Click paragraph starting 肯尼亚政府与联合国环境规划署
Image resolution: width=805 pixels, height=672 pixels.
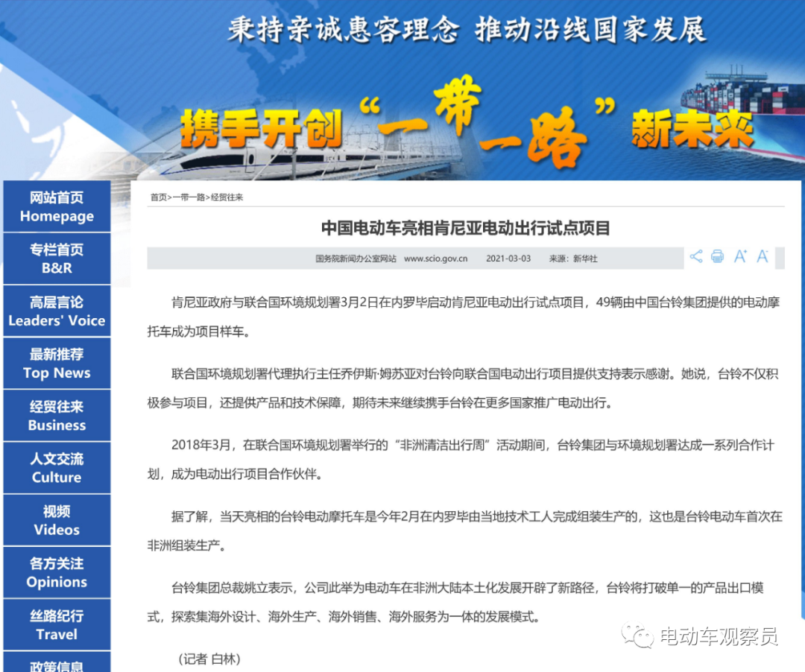click(x=464, y=317)
